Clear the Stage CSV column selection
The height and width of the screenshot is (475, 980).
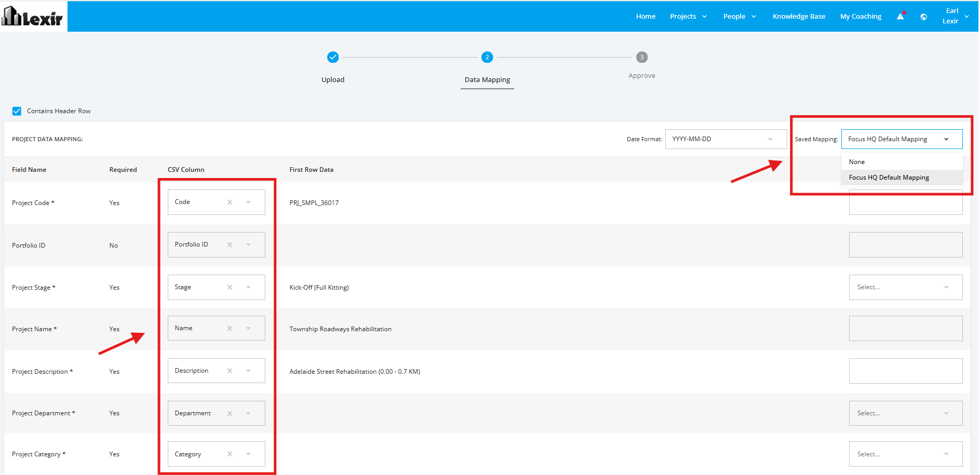[230, 287]
